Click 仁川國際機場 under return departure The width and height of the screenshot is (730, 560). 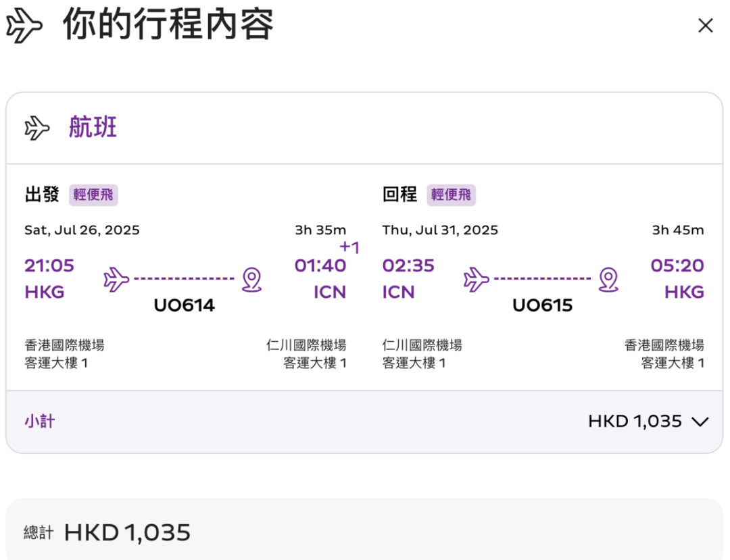pos(422,345)
